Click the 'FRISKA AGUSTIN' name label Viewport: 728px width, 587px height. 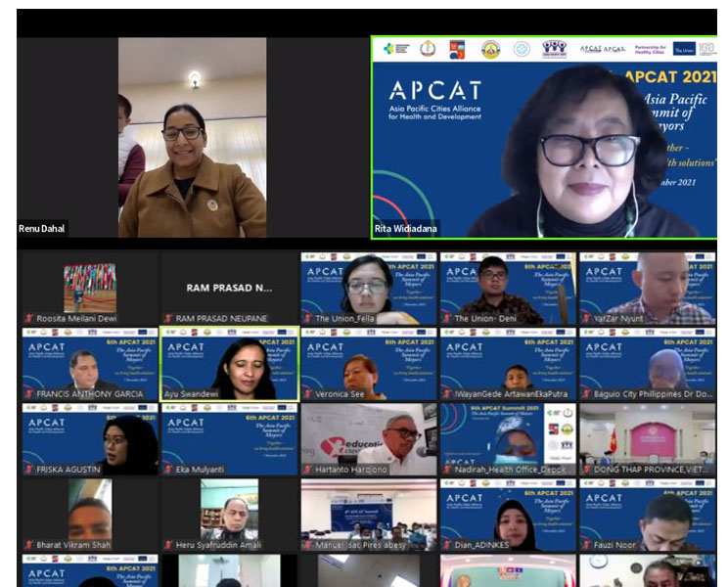click(x=68, y=470)
